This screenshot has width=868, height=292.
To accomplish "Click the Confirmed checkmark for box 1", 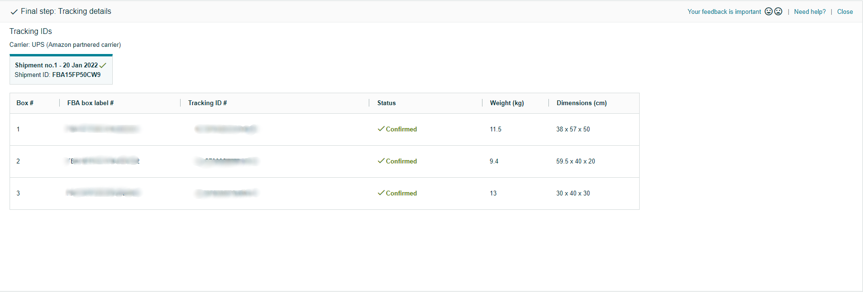I will click(x=381, y=129).
